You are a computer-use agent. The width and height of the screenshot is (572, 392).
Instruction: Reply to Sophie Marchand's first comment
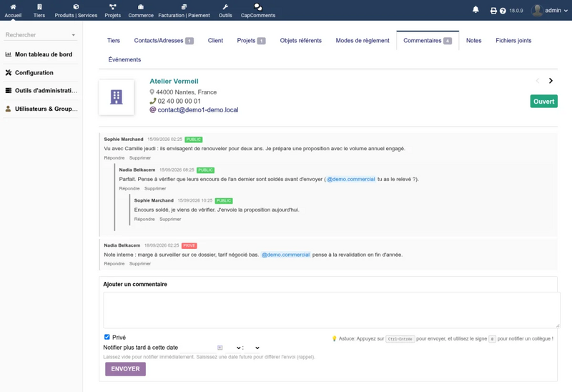(114, 158)
